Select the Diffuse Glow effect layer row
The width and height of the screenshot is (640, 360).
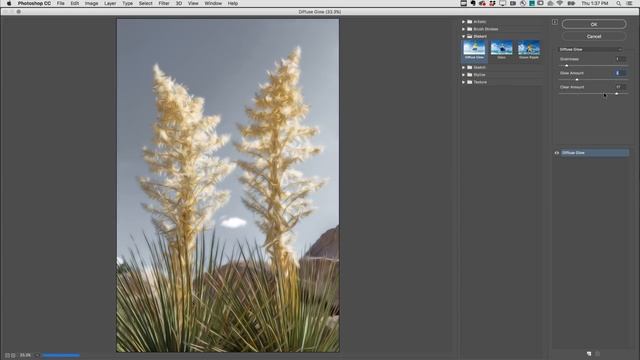pos(595,153)
